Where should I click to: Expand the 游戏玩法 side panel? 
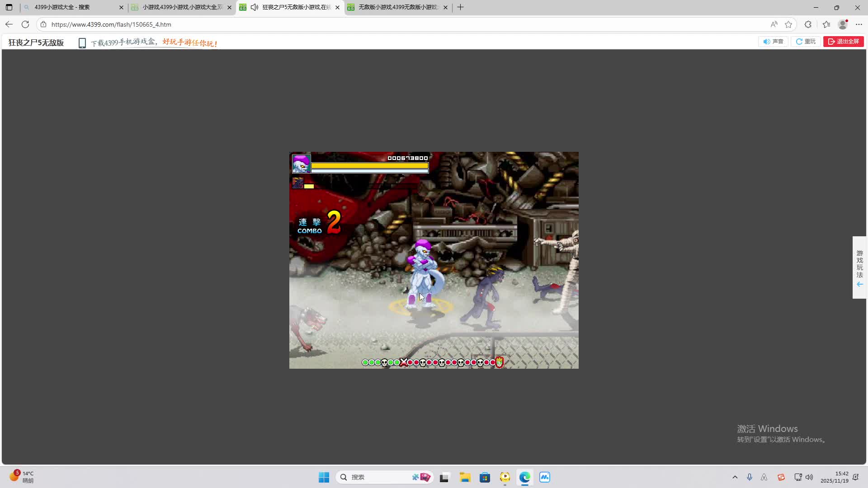click(x=859, y=267)
